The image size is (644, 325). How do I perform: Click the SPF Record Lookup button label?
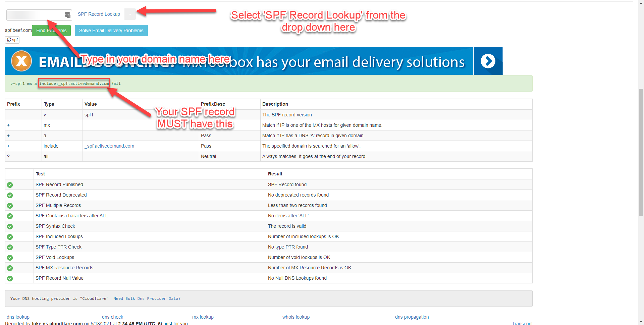click(99, 14)
